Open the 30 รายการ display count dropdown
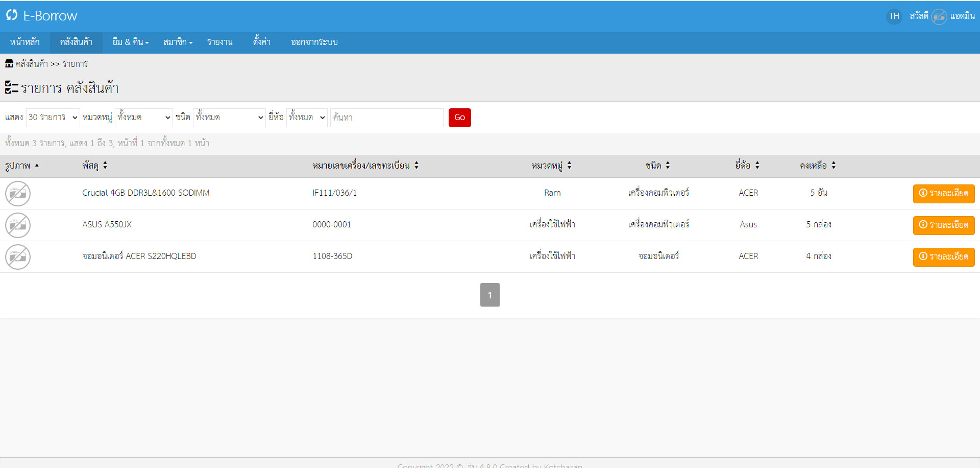The width and height of the screenshot is (980, 468). (x=53, y=118)
